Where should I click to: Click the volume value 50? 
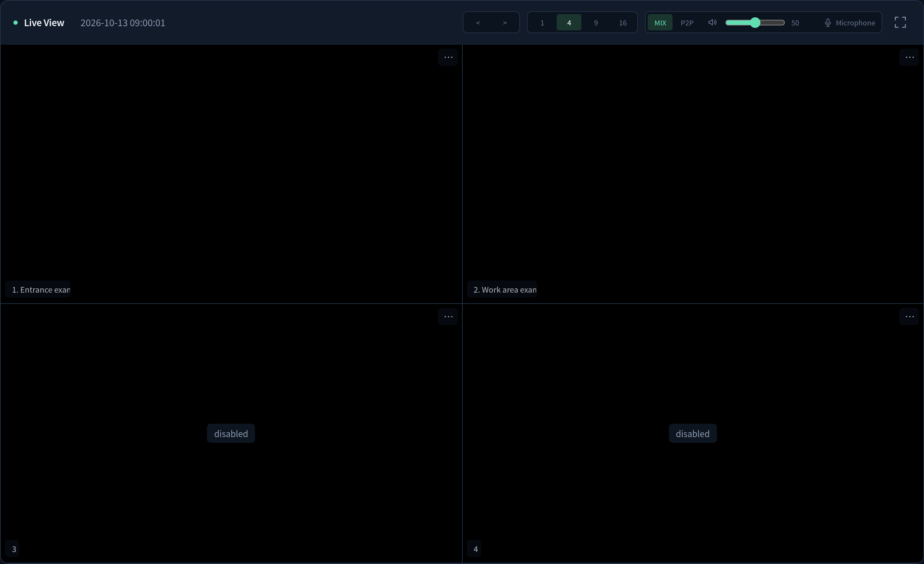[x=795, y=23]
